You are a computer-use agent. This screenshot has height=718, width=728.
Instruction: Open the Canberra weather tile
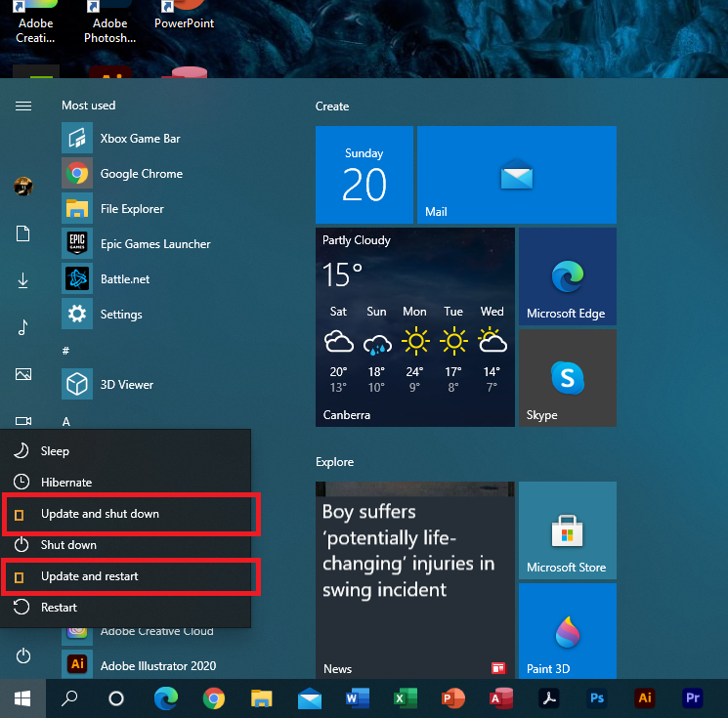(x=415, y=327)
